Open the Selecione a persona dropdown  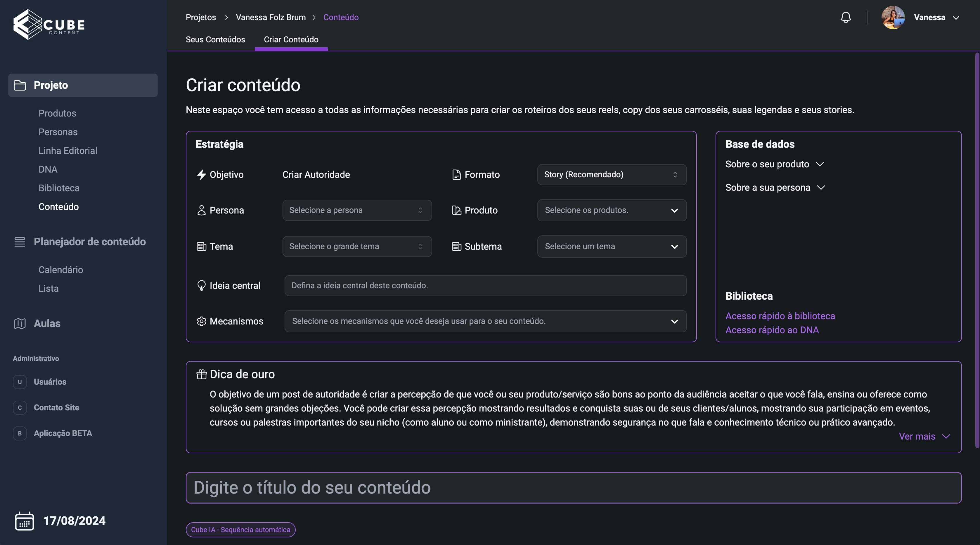357,210
